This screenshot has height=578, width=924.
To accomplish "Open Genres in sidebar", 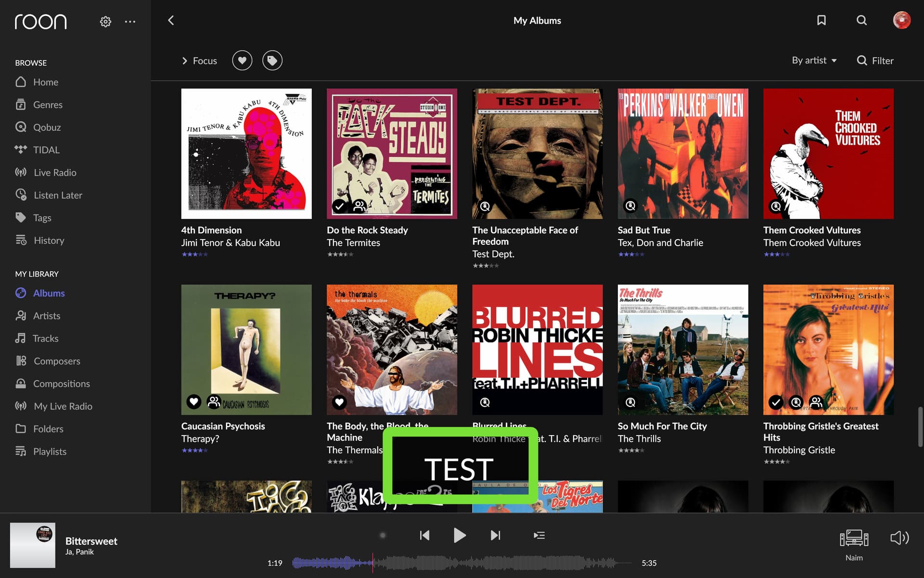I will pos(39,105).
